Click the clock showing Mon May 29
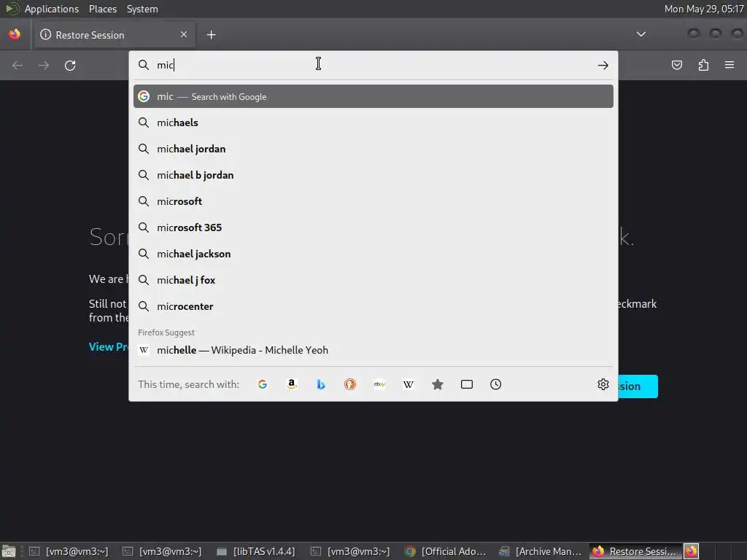This screenshot has height=560, width=747. coord(704,9)
